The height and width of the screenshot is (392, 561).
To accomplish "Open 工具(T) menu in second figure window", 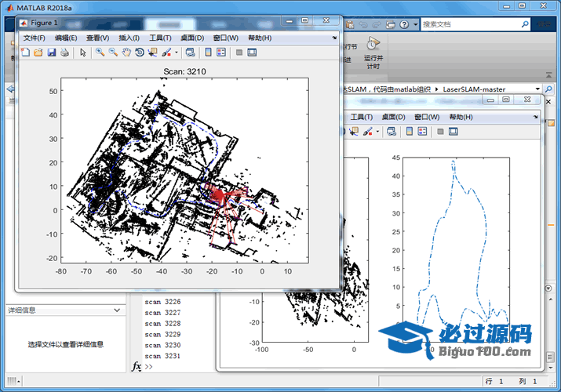I will [362, 117].
